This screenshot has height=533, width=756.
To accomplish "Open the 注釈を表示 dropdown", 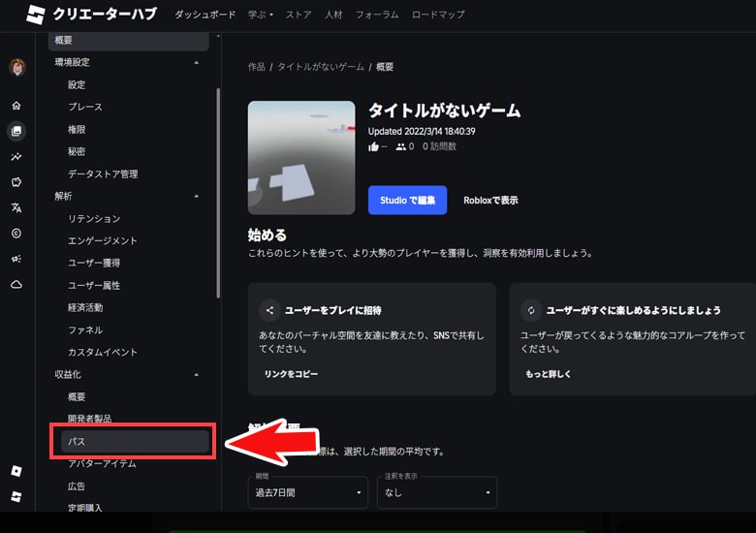I will click(436, 492).
